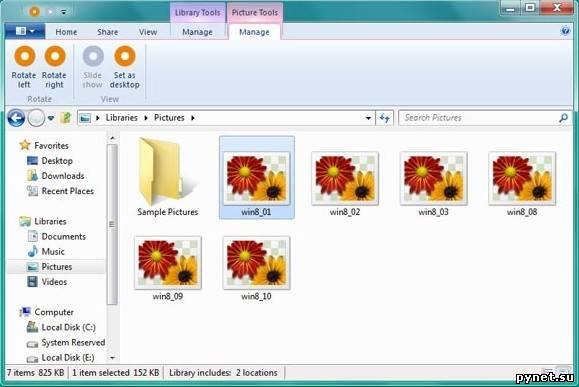579x387 pixels.
Task: Click in the Search Pictures field
Action: tap(479, 118)
